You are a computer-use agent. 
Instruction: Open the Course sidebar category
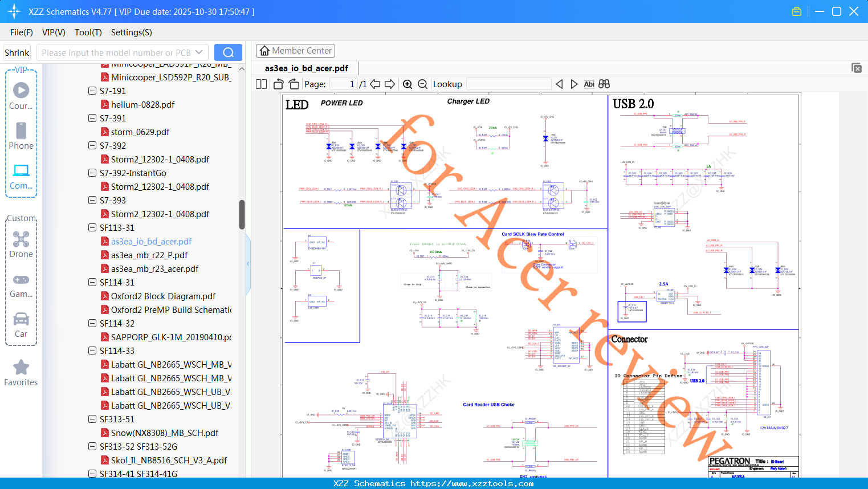pos(21,96)
